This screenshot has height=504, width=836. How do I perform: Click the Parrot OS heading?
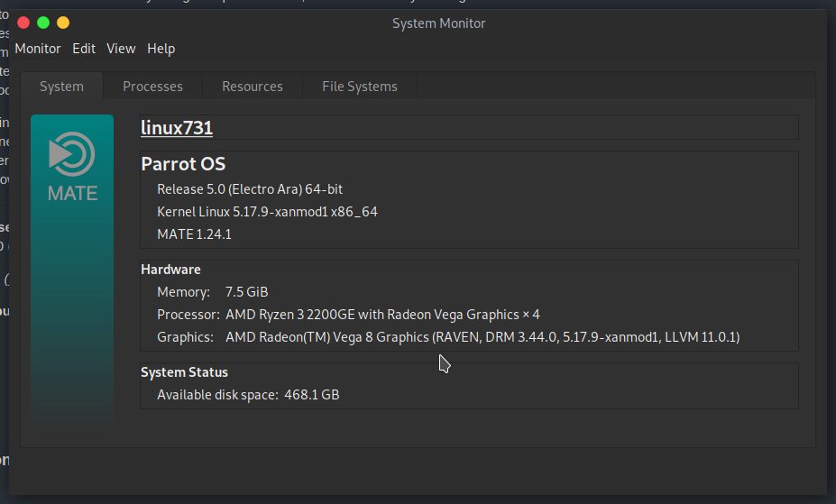[183, 164]
